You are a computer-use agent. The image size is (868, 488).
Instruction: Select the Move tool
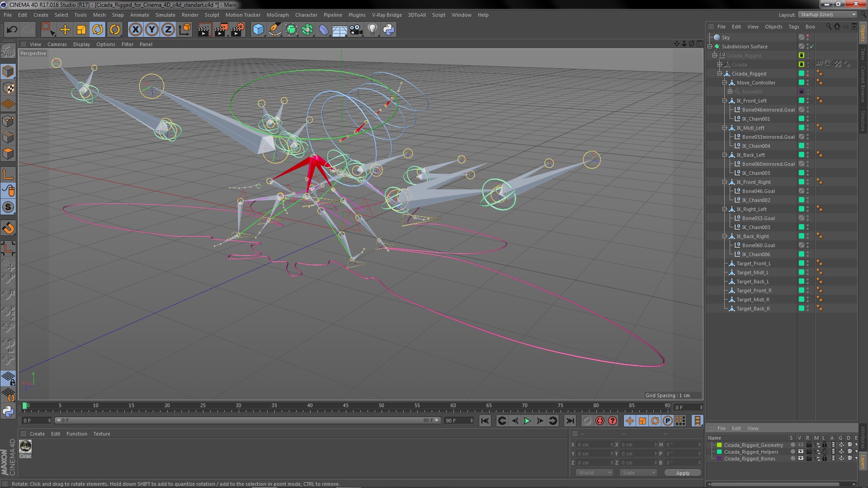pyautogui.click(x=65, y=30)
